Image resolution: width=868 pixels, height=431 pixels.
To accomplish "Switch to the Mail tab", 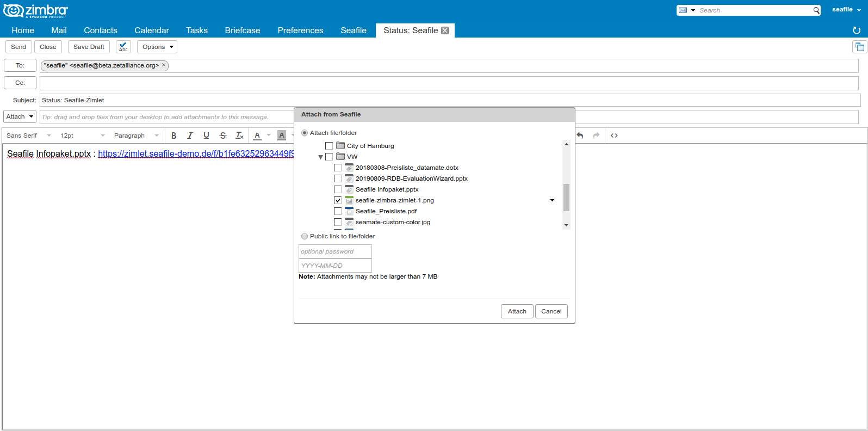I will [x=59, y=30].
